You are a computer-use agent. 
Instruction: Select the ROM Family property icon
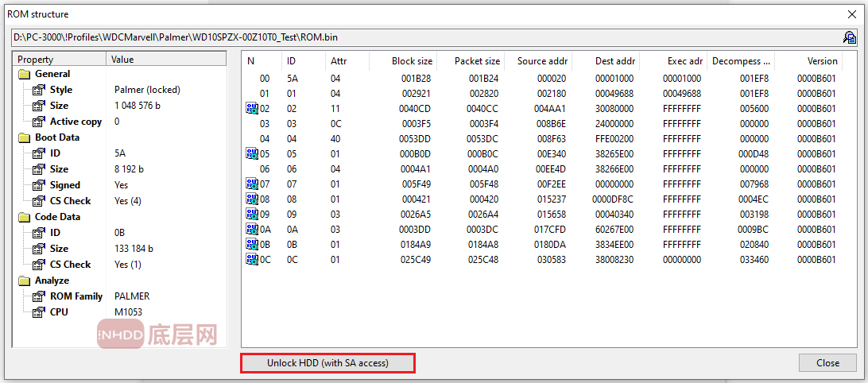click(38, 296)
